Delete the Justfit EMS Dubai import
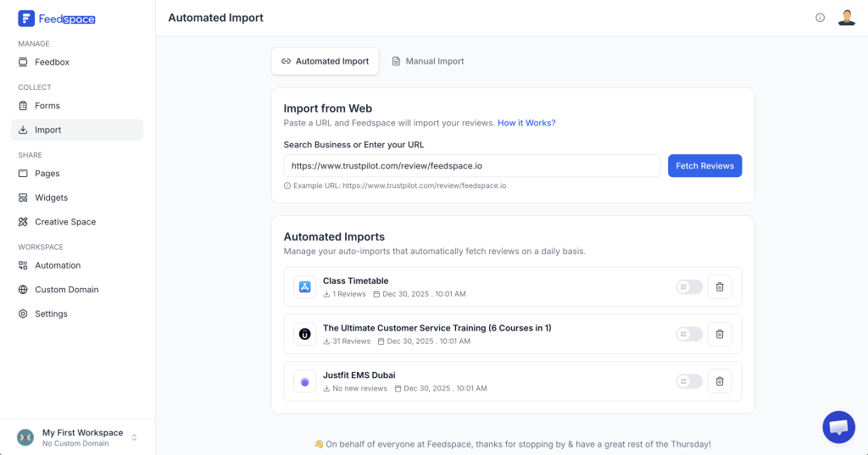868x455 pixels. 720,381
